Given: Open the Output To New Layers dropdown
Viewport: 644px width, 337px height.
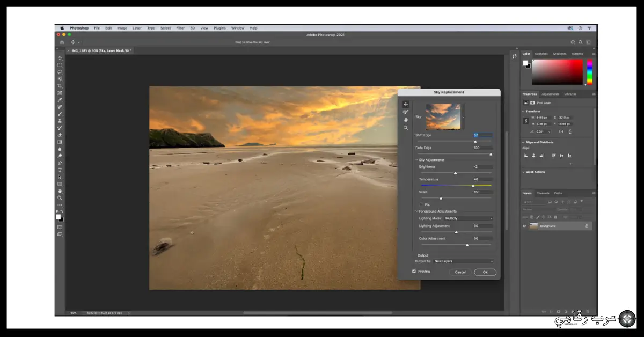Looking at the screenshot, I should pyautogui.click(x=463, y=261).
